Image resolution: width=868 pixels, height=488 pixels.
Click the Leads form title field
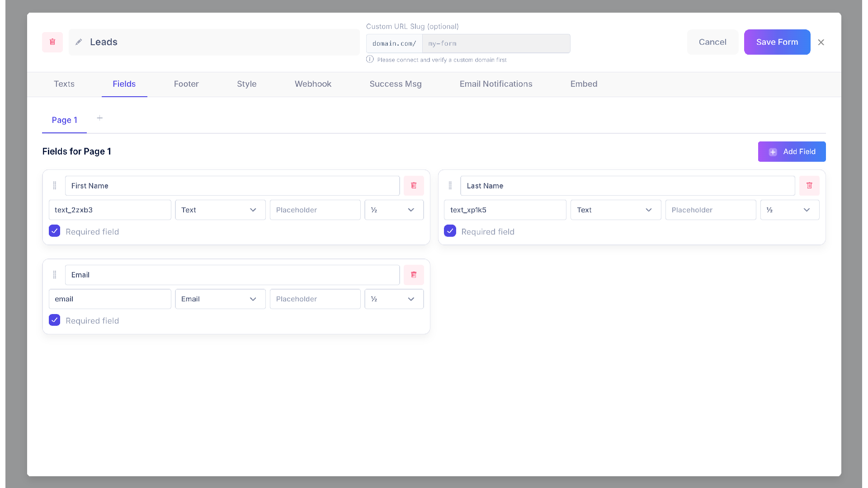click(214, 42)
